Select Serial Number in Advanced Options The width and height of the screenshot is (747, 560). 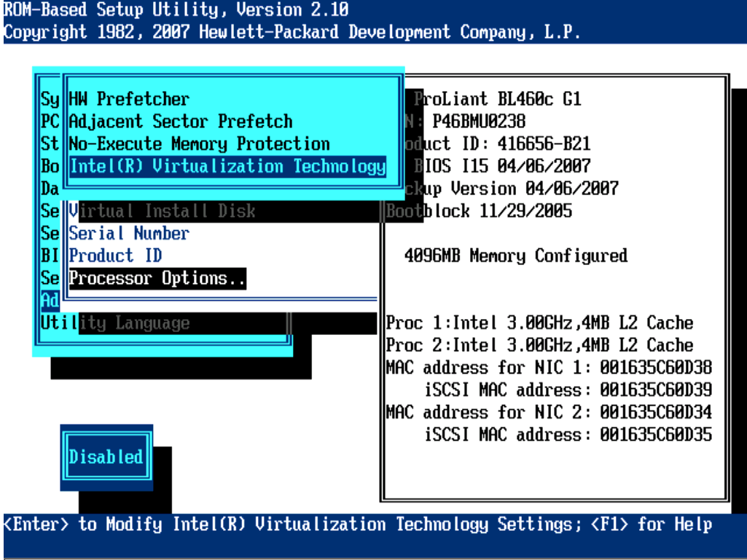point(129,233)
